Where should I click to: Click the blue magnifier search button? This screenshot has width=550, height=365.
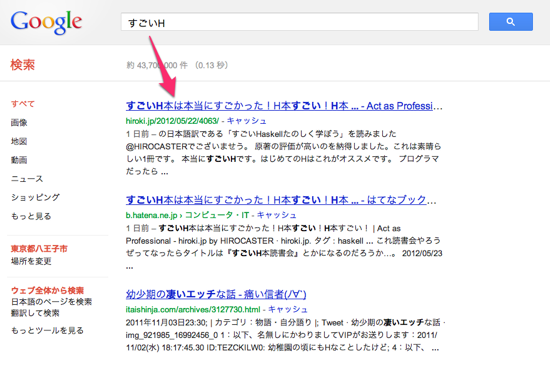tap(511, 22)
